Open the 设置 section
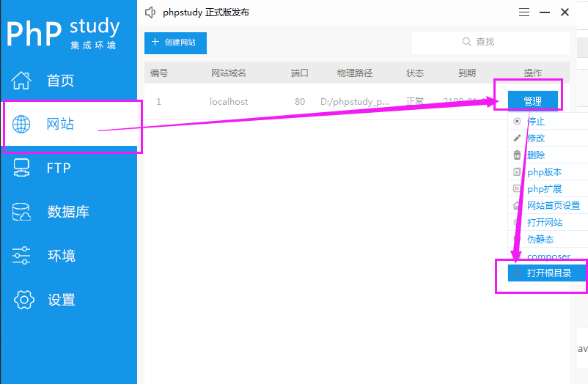 point(69,300)
